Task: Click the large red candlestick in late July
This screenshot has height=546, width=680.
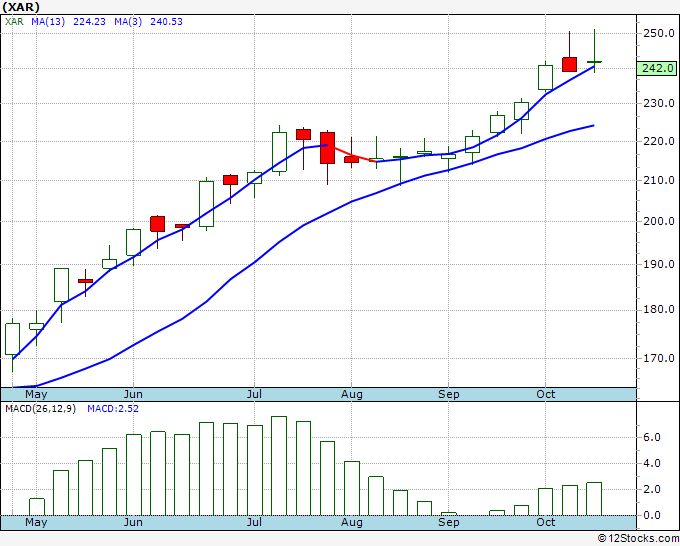Action: (x=327, y=148)
